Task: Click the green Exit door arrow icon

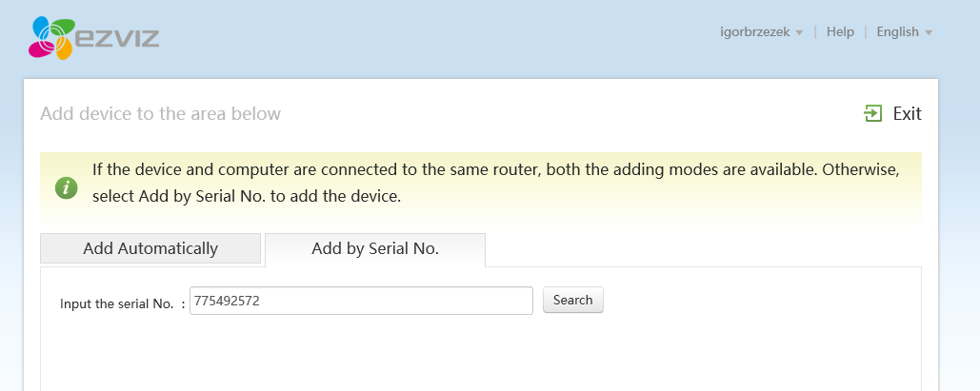Action: coord(873,113)
